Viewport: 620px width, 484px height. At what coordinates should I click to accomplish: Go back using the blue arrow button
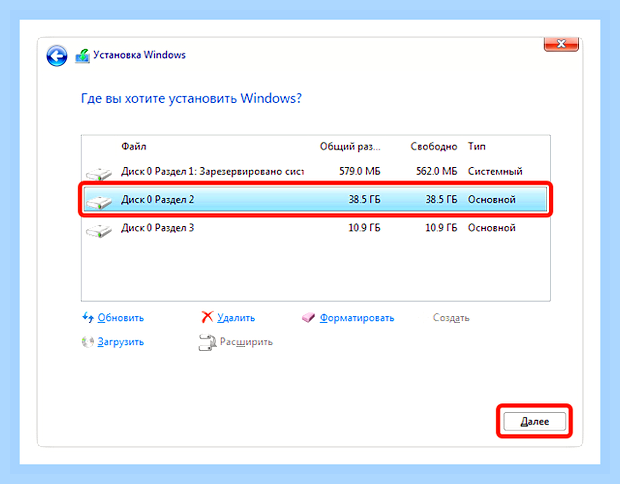57,56
